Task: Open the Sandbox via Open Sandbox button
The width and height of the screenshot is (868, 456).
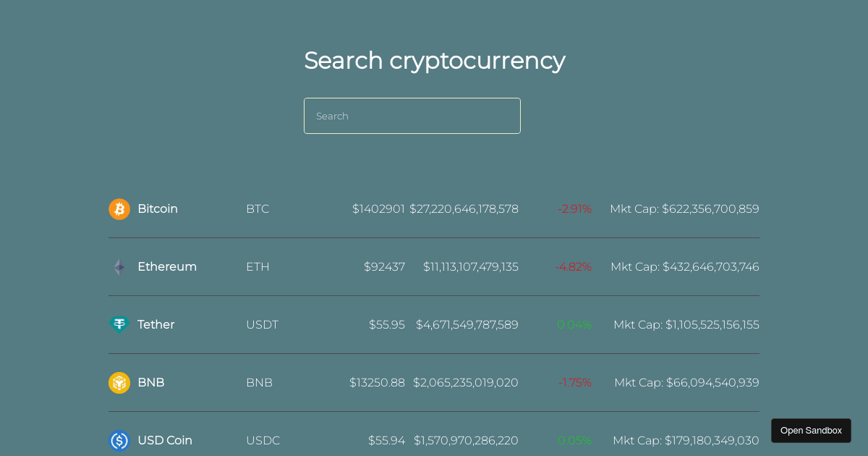Action: pyautogui.click(x=811, y=431)
